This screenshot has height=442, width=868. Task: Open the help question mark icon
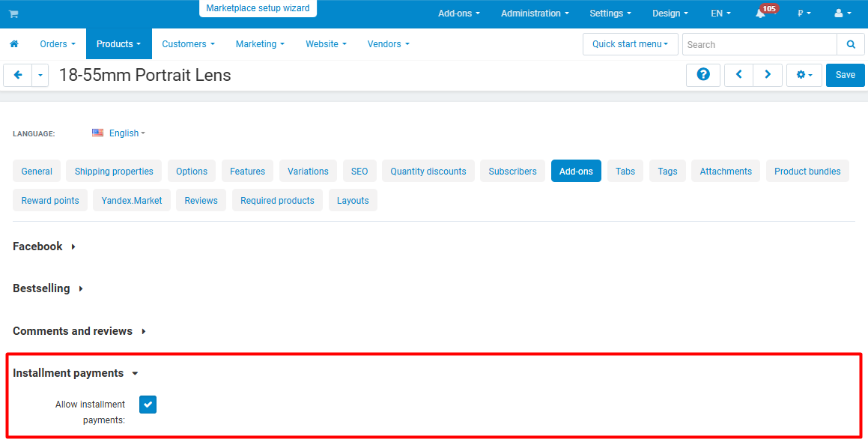pos(703,75)
